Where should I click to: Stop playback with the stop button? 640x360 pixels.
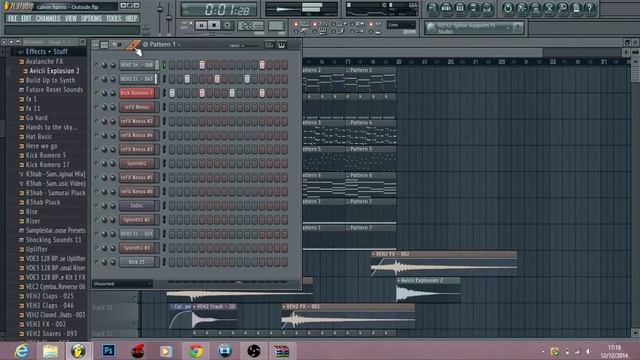[213, 25]
